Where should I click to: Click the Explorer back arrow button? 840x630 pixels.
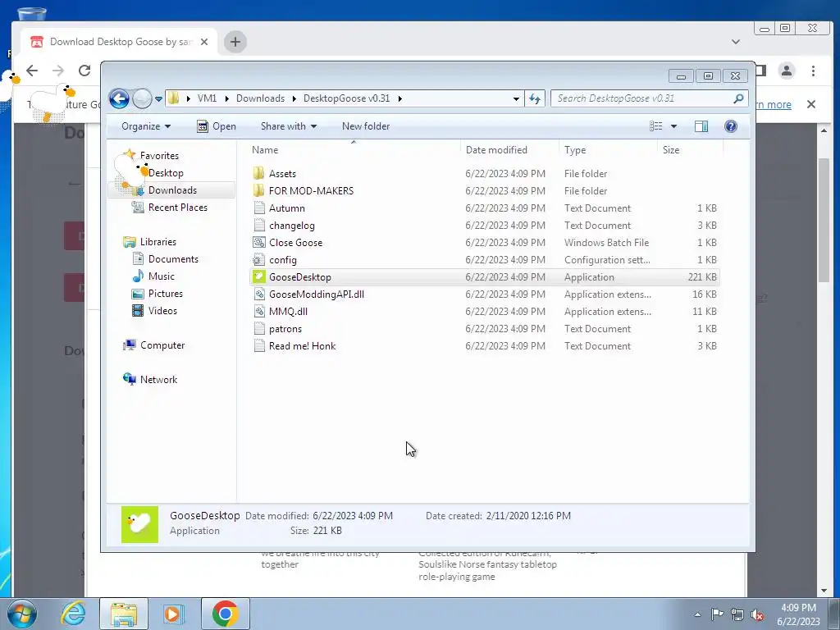click(x=119, y=98)
